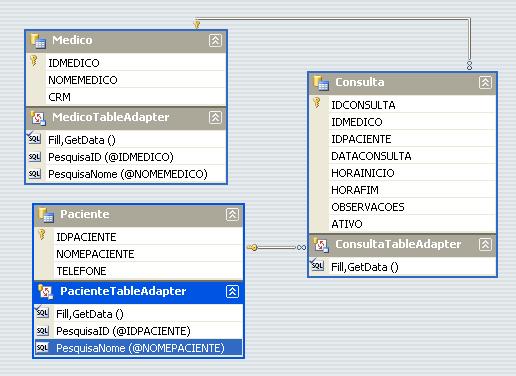516x376 pixels.
Task: Select PesquisaNome (@NOMEMEDICO) query text
Action: [128, 174]
